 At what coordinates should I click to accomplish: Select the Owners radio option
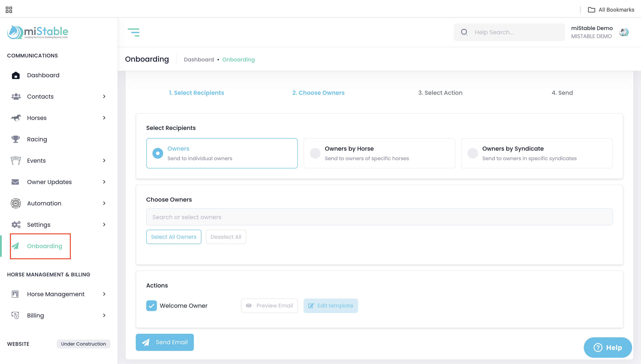click(x=158, y=153)
